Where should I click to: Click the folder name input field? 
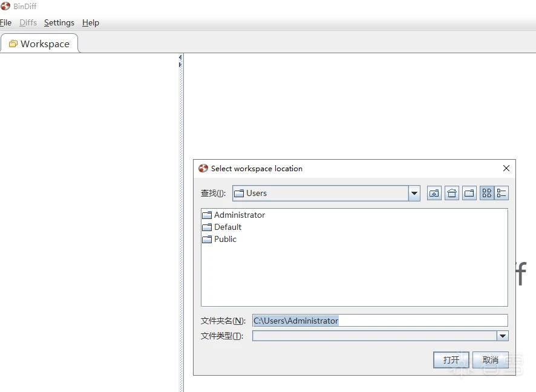click(x=380, y=321)
